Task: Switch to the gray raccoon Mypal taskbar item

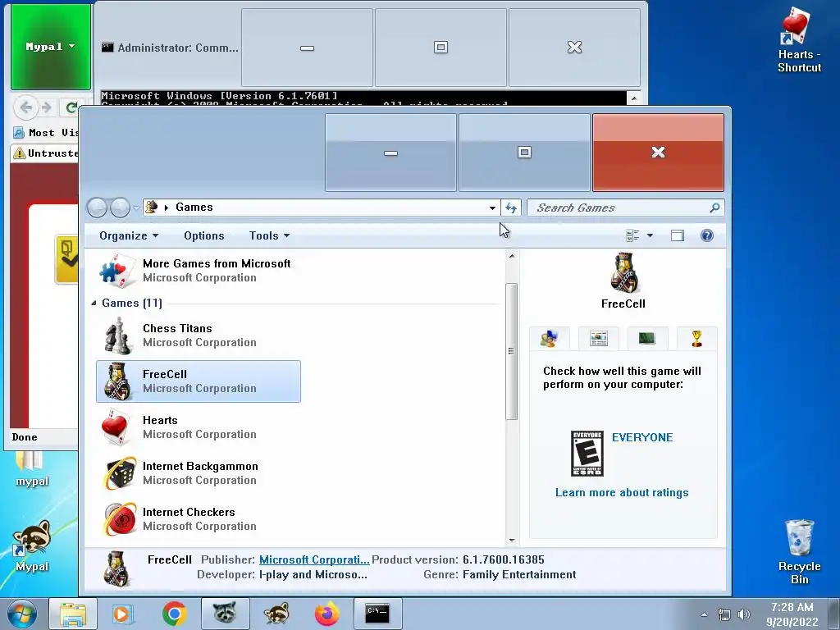Action: 225,614
